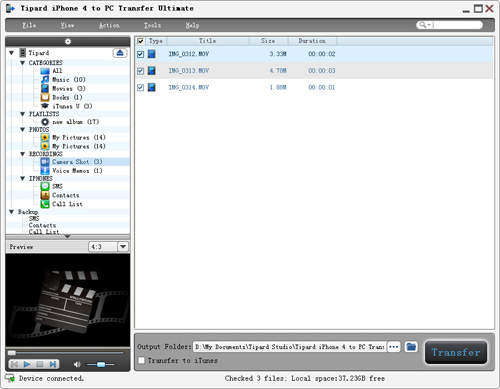
Task: Open the Action menu
Action: [x=109, y=25]
